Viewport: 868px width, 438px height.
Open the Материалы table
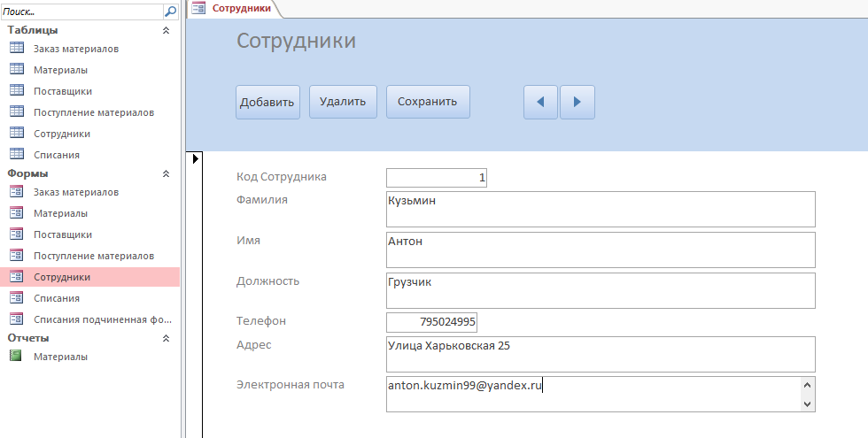point(60,70)
